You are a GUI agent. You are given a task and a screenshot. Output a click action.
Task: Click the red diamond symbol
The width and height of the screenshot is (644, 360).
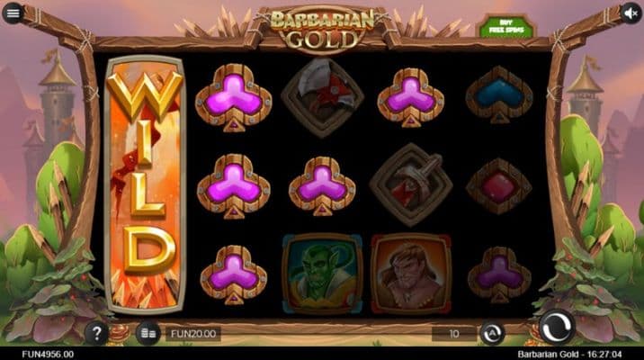[498, 186]
